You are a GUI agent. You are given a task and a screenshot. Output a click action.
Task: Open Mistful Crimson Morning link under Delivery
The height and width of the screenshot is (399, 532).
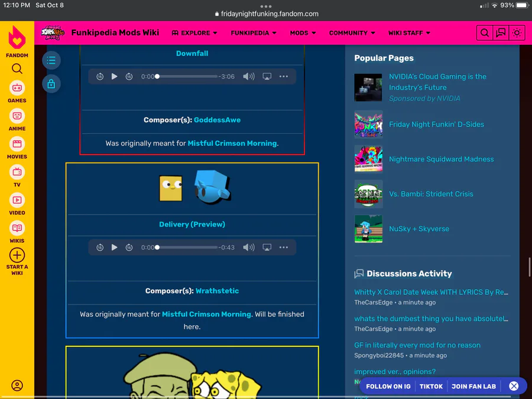[206, 314]
